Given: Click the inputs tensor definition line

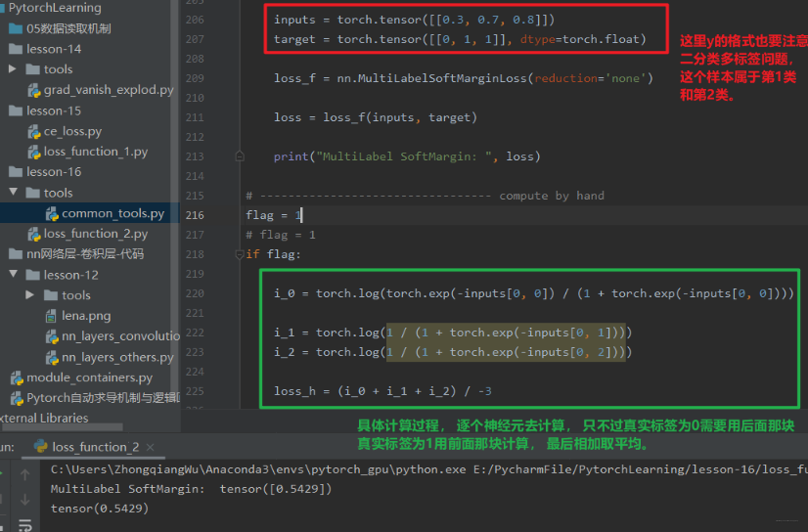Looking at the screenshot, I should [414, 20].
